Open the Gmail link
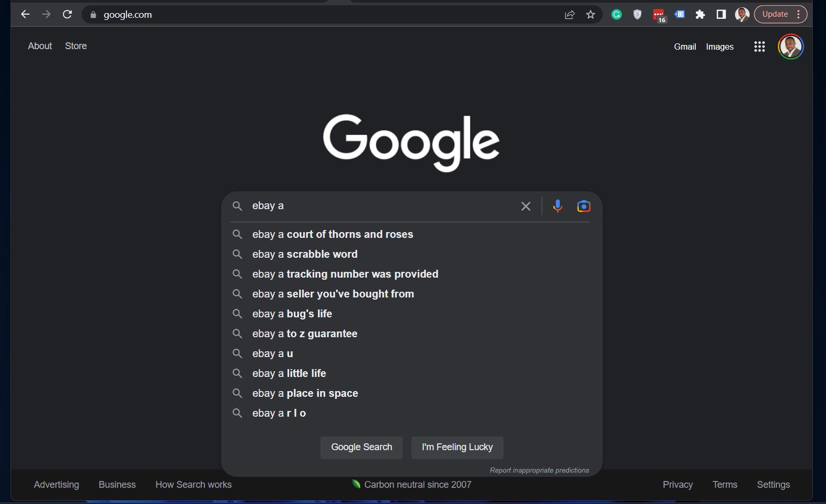This screenshot has height=504, width=826. 685,47
